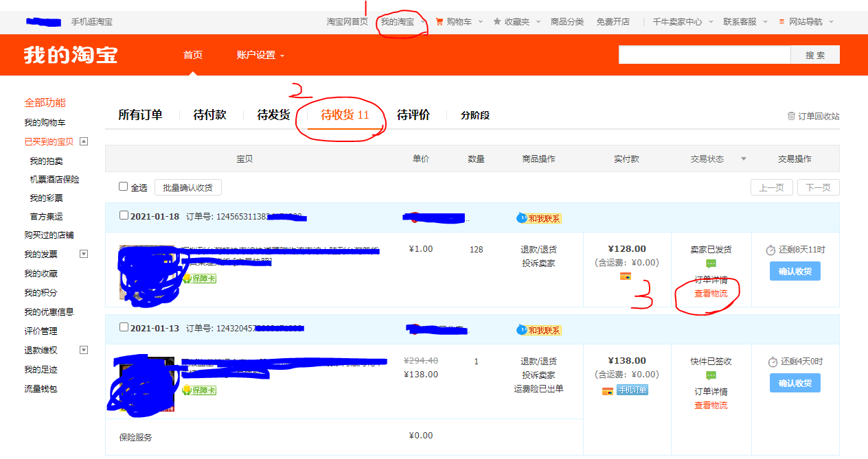Viewport: 868px width, 459px height.
Task: Click the green message icon under 快件已签收
Action: click(711, 376)
